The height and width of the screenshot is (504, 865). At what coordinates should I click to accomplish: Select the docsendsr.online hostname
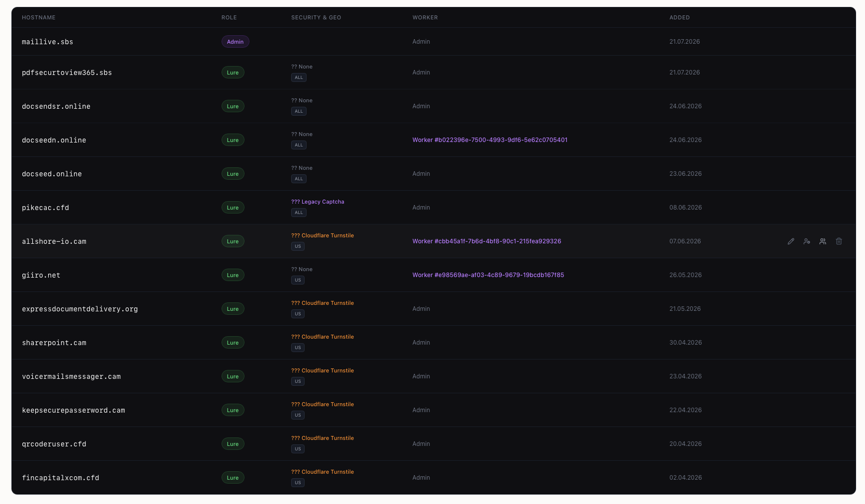56,106
